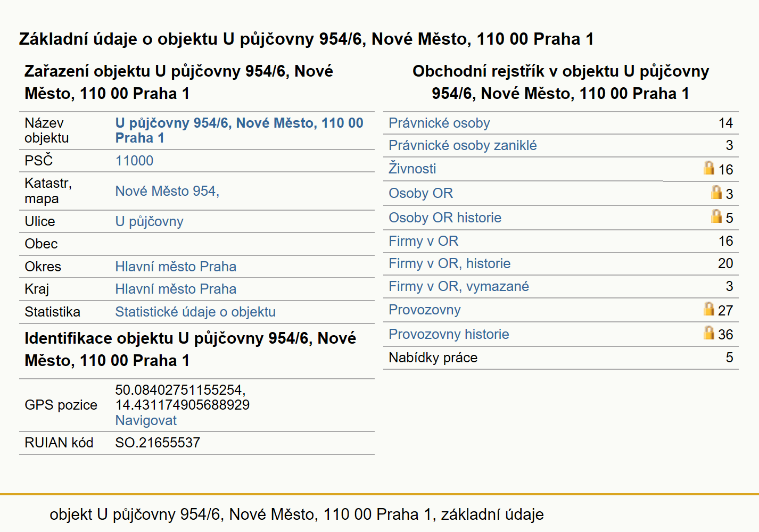Open Statistické údaje o objektu link

pos(195,312)
